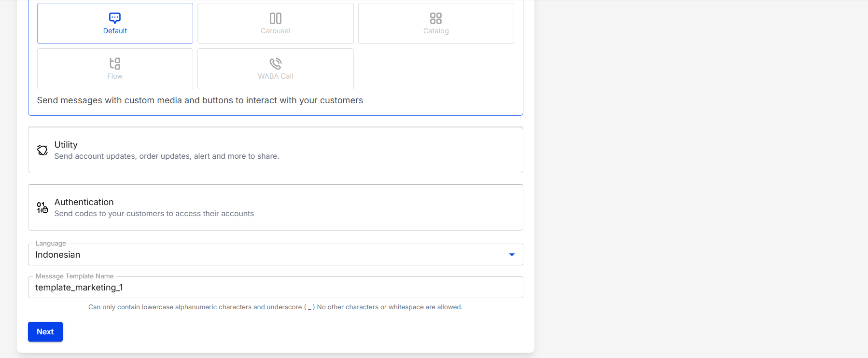The width and height of the screenshot is (868, 358).
Task: Click the Message Template Name input
Action: click(x=276, y=288)
